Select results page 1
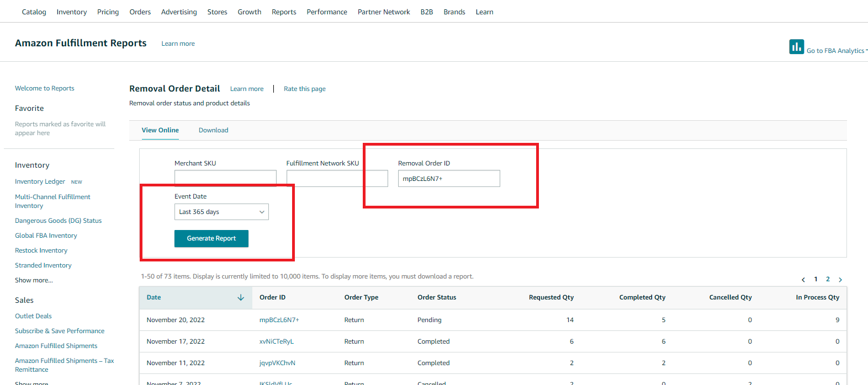This screenshot has width=868, height=385. click(816, 279)
